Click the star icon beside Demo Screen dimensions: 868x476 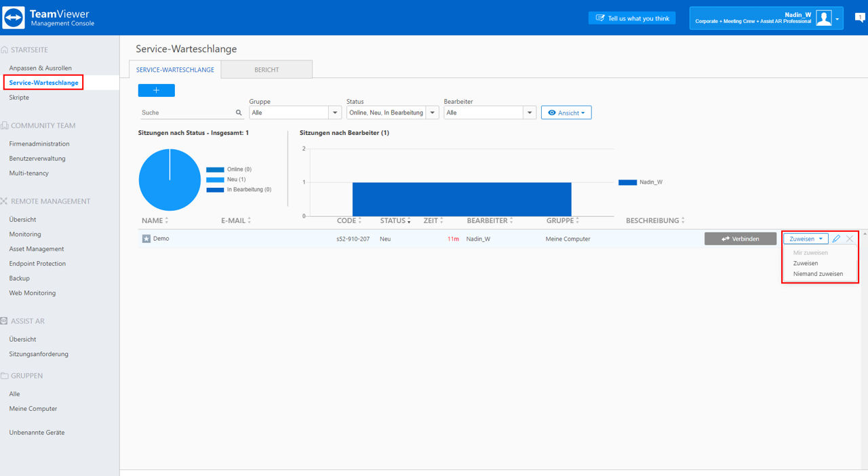[x=146, y=239]
